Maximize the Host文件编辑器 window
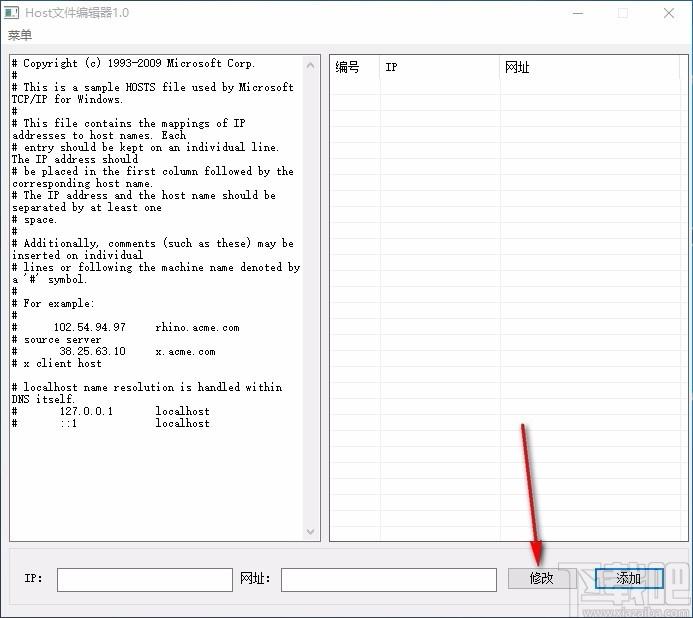Screen dimensions: 693x618 [x=623, y=13]
